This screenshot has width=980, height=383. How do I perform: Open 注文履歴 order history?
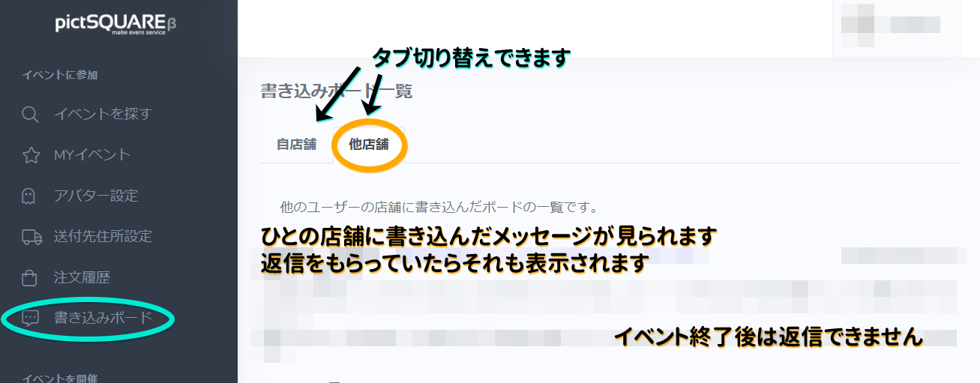pos(82,277)
